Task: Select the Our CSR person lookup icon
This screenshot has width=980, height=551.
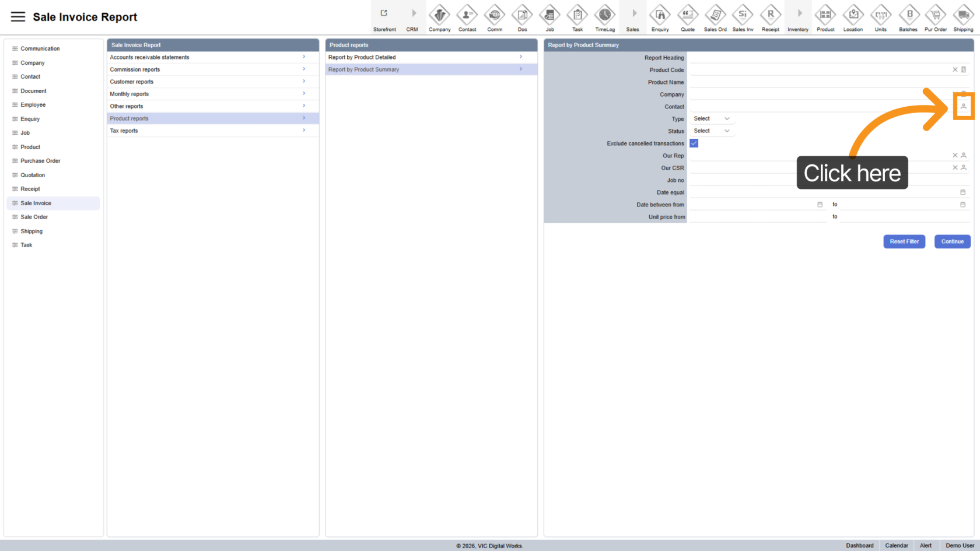Action: [964, 168]
